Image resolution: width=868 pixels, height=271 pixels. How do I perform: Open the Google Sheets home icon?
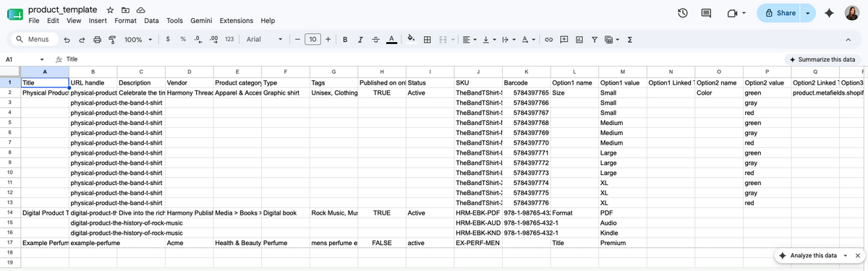coord(14,14)
